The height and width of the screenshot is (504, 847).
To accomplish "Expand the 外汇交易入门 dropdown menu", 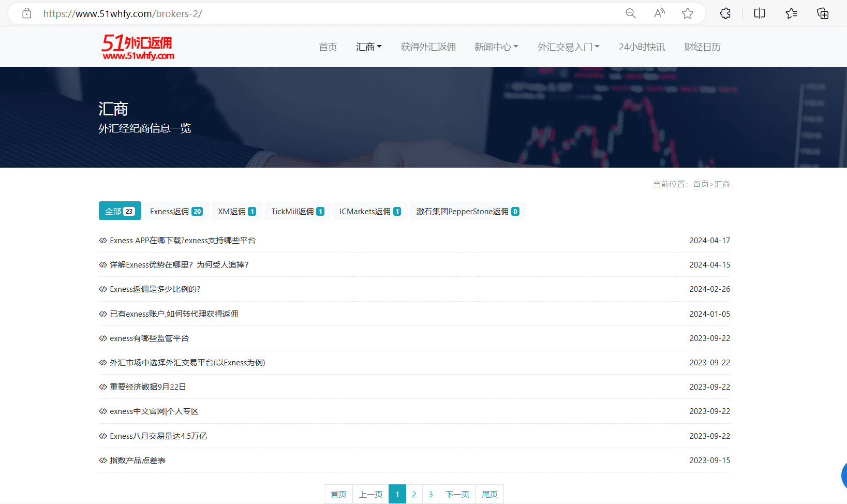I will [569, 47].
